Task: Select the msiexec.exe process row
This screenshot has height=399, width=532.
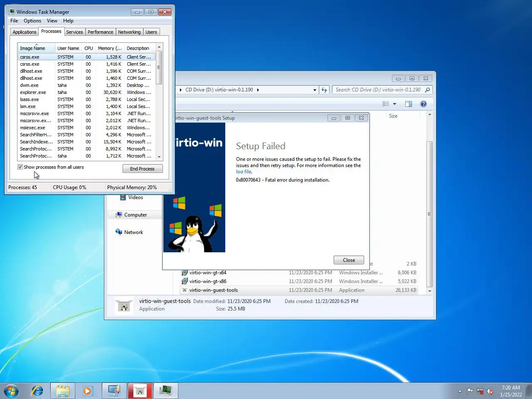Action: pyautogui.click(x=86, y=128)
